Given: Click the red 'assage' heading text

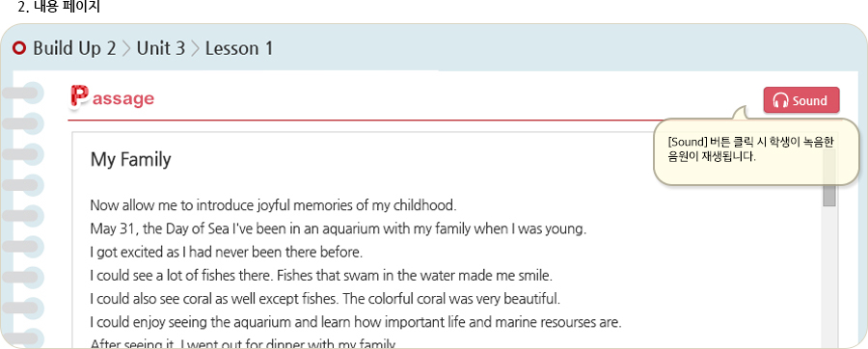Looking at the screenshot, I should 123,99.
